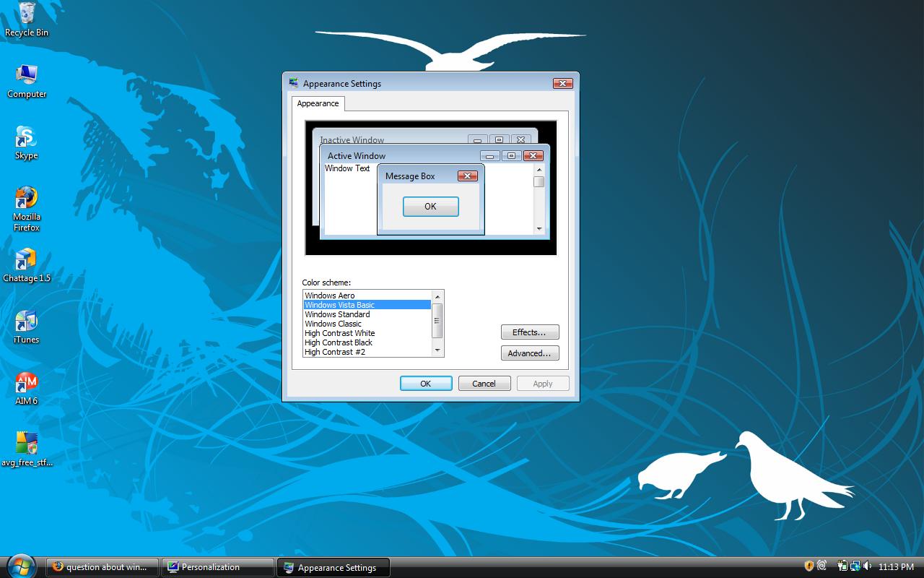Click the Active Window title in preview

click(357, 155)
